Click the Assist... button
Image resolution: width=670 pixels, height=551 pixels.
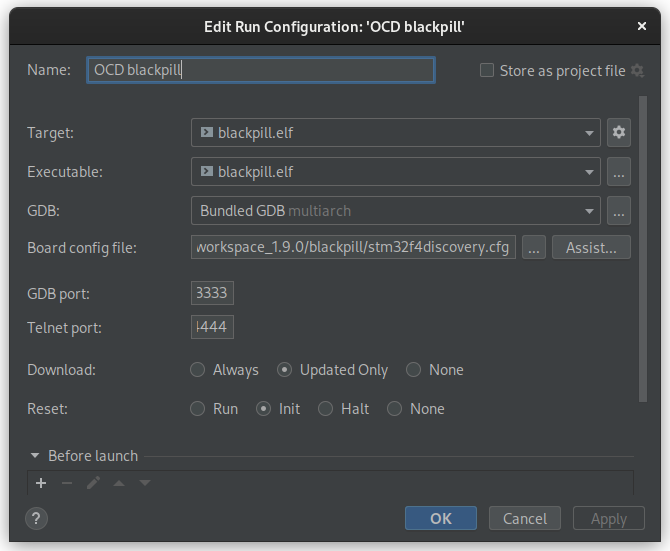click(x=591, y=248)
